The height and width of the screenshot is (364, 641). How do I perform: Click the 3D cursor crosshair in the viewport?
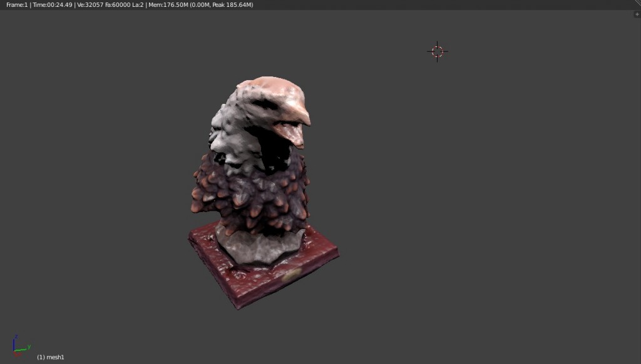(x=438, y=52)
